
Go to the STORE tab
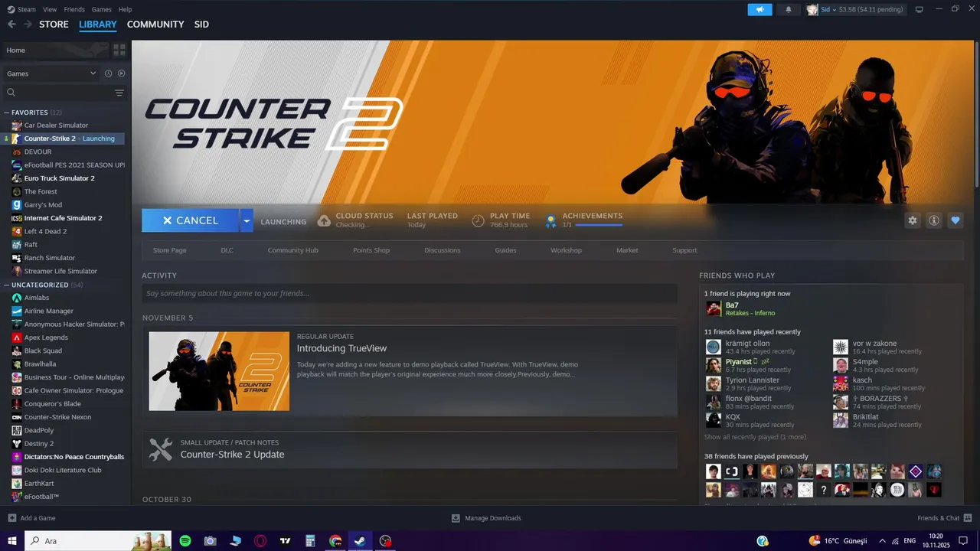(x=54, y=24)
